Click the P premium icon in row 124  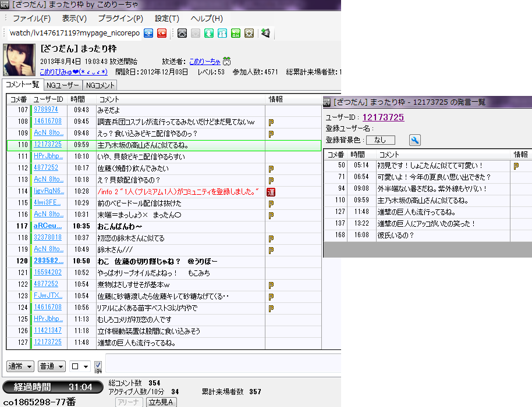pyautogui.click(x=271, y=308)
